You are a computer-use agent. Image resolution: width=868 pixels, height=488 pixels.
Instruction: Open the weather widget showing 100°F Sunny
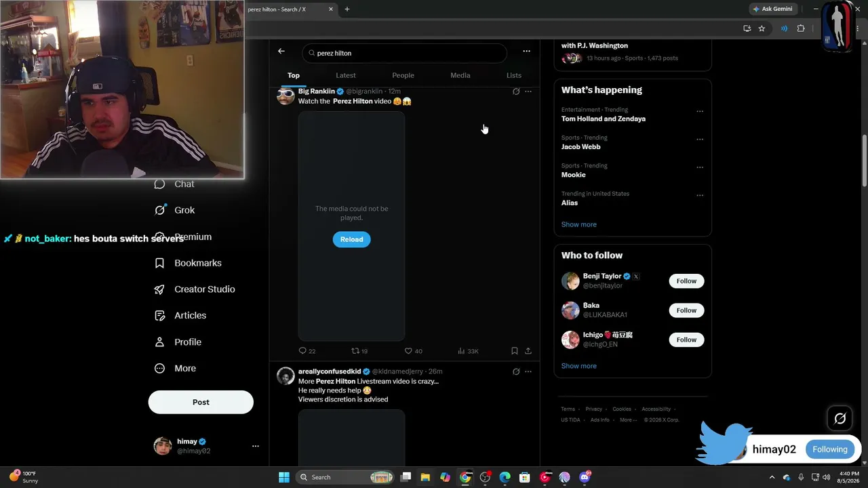tap(24, 477)
